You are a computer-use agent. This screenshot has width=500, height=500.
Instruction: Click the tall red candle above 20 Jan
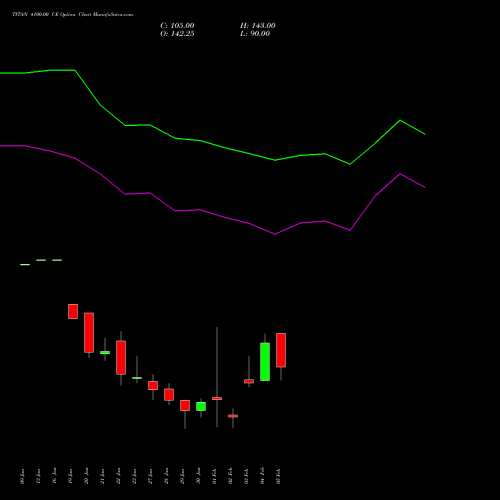(x=89, y=332)
